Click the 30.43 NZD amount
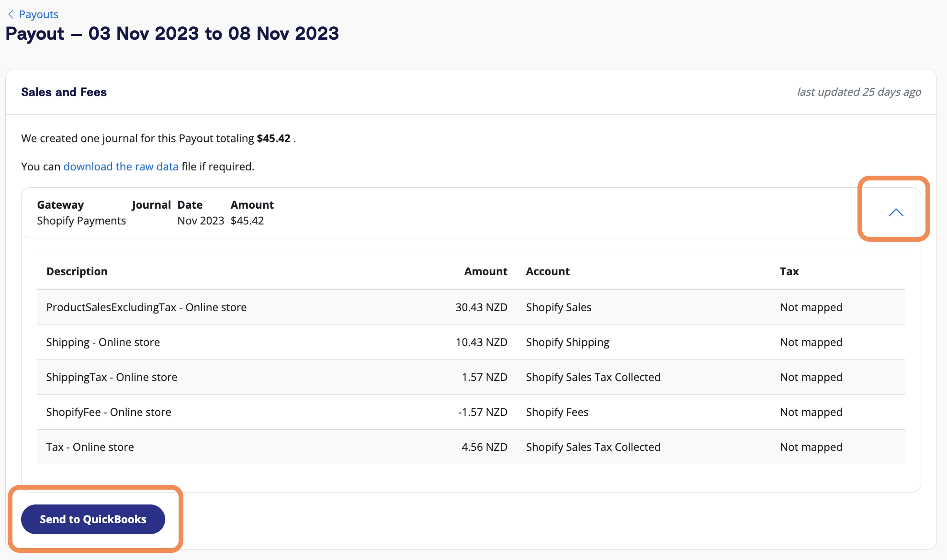This screenshot has width=947, height=560. coord(481,307)
